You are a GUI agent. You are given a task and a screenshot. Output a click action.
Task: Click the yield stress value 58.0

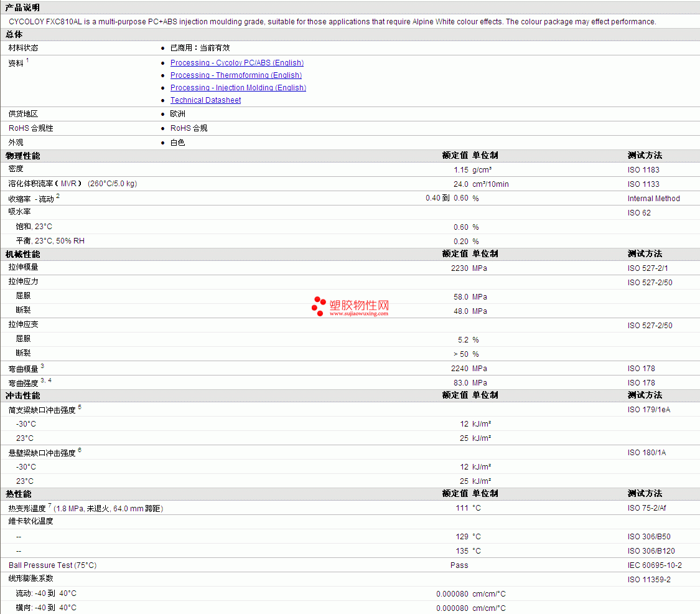coord(461,296)
